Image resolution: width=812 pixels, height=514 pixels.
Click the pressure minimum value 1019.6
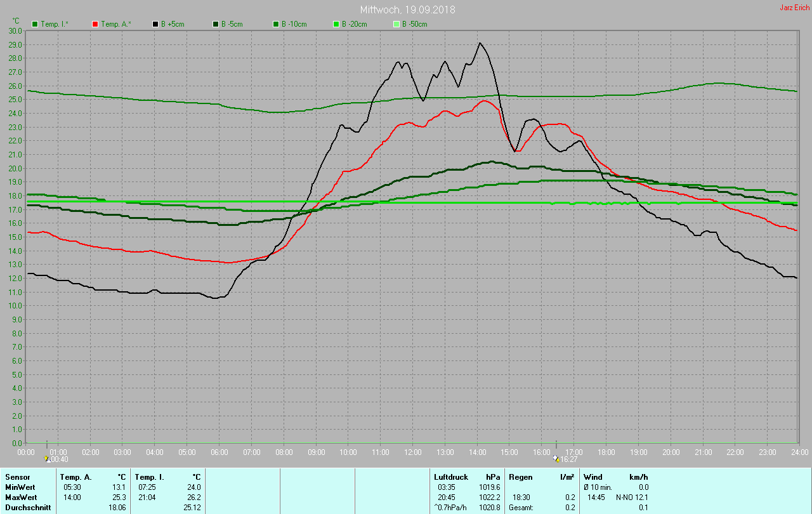tap(489, 487)
